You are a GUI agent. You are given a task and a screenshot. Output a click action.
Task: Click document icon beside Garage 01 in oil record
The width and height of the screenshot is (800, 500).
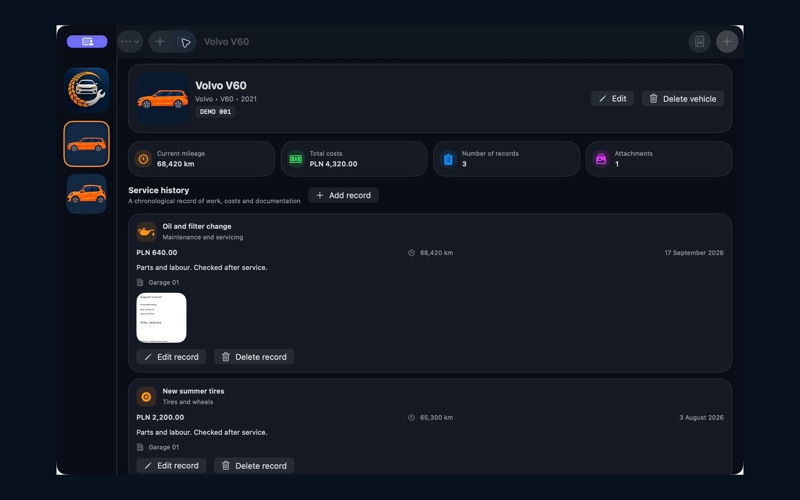140,282
